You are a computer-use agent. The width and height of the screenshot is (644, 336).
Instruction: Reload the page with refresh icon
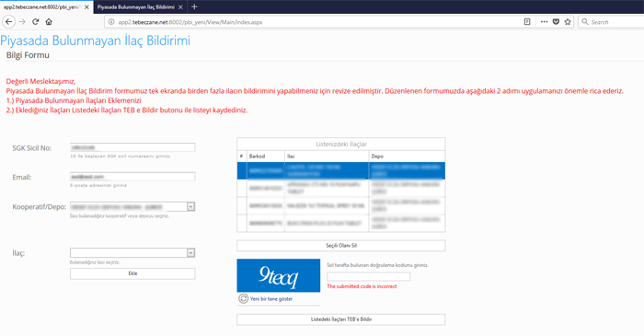[36, 22]
